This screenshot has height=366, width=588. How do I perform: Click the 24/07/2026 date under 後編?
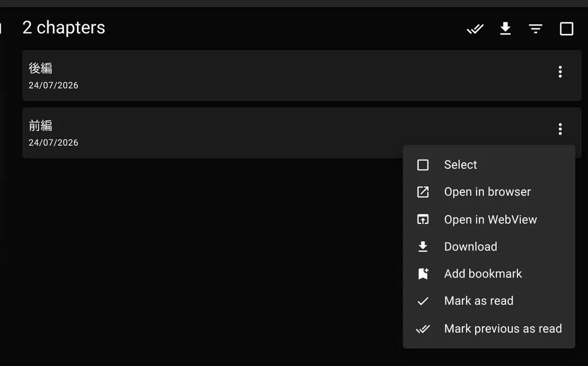(x=54, y=85)
